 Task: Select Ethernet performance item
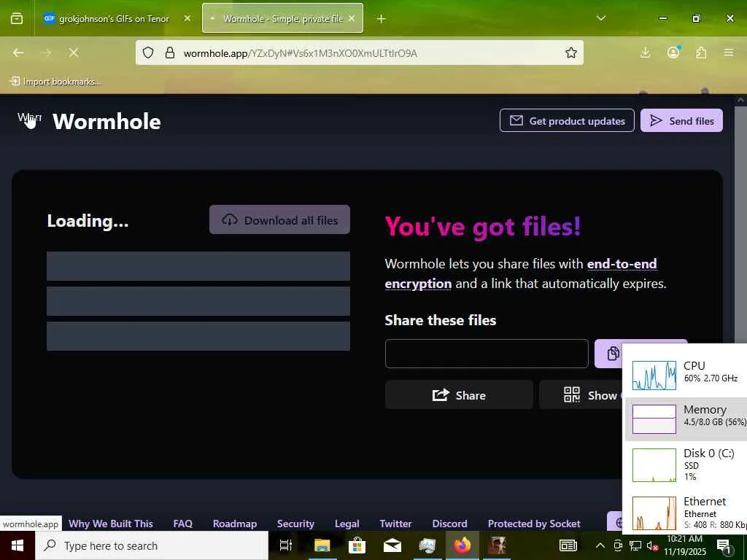(686, 513)
